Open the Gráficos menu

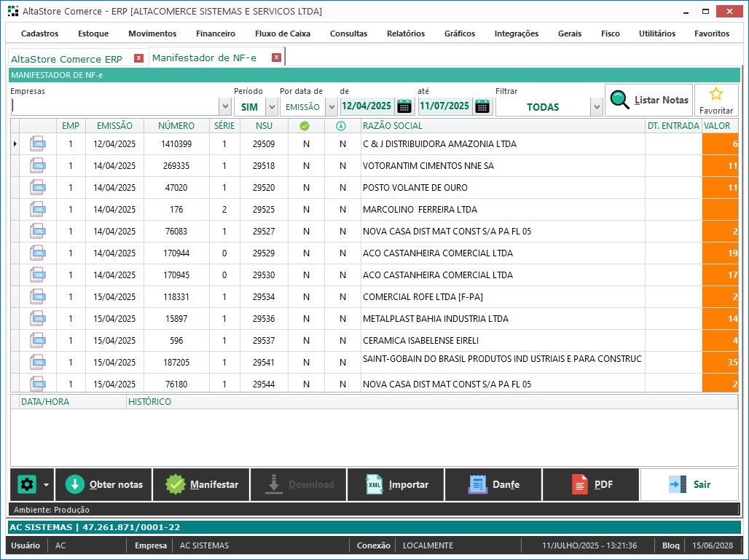pyautogui.click(x=460, y=33)
